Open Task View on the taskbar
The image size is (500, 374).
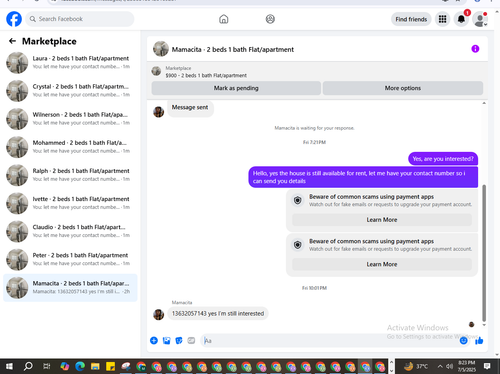click(47, 367)
